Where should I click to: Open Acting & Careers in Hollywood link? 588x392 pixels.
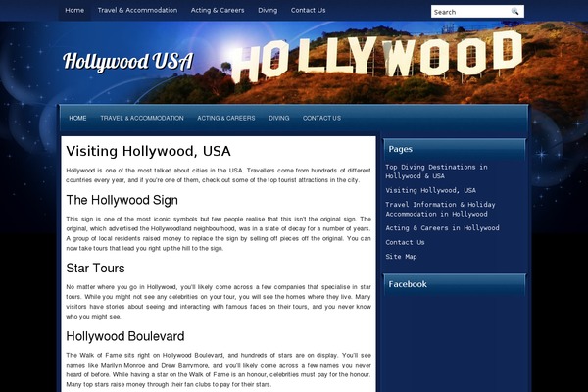coord(442,228)
